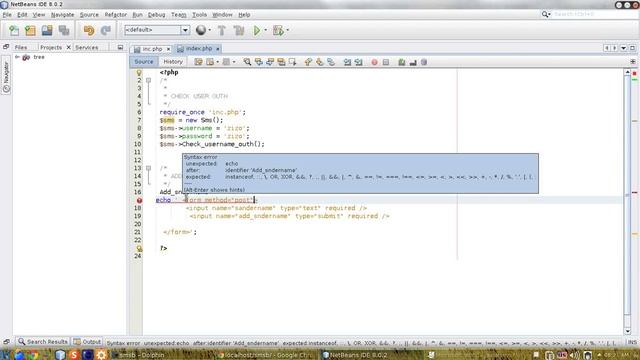Click Find Previous Occurrence icon
Image resolution: width=640 pixels, height=360 pixels.
[258, 62]
